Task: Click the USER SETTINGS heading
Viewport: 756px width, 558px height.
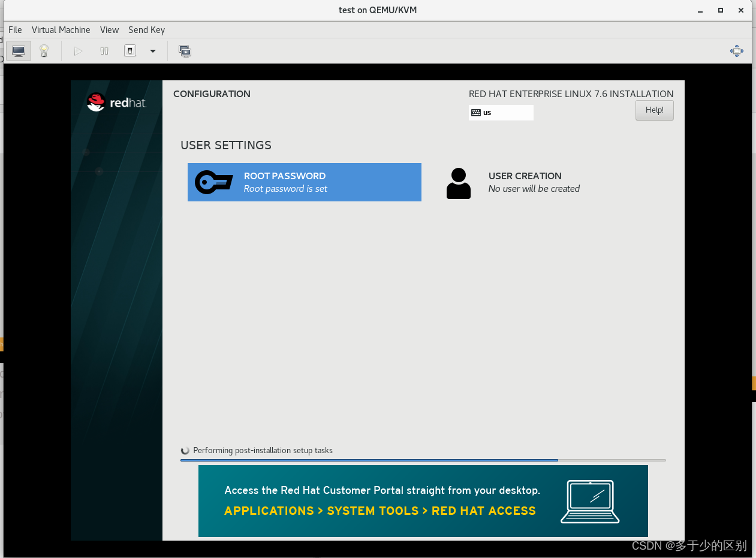Action: [x=226, y=145]
